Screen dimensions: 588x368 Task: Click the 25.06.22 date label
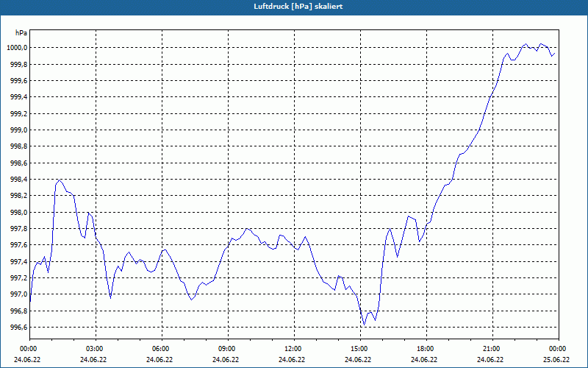(x=556, y=359)
